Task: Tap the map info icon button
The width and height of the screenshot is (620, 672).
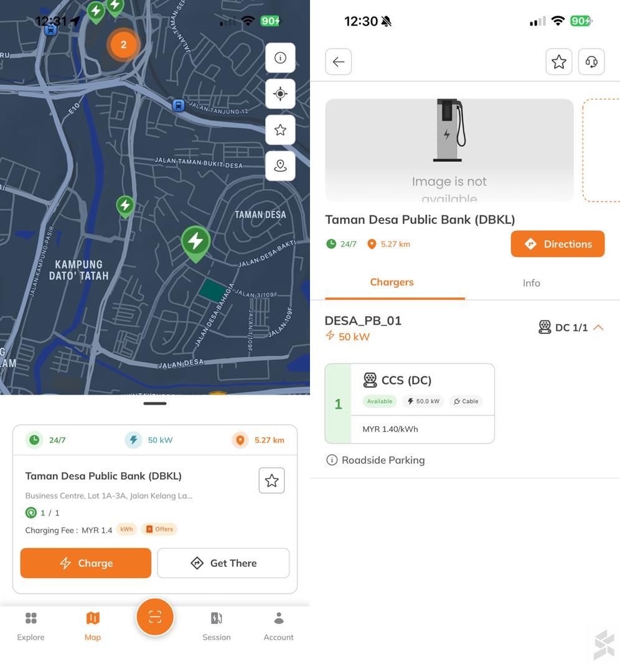Action: coord(280,58)
